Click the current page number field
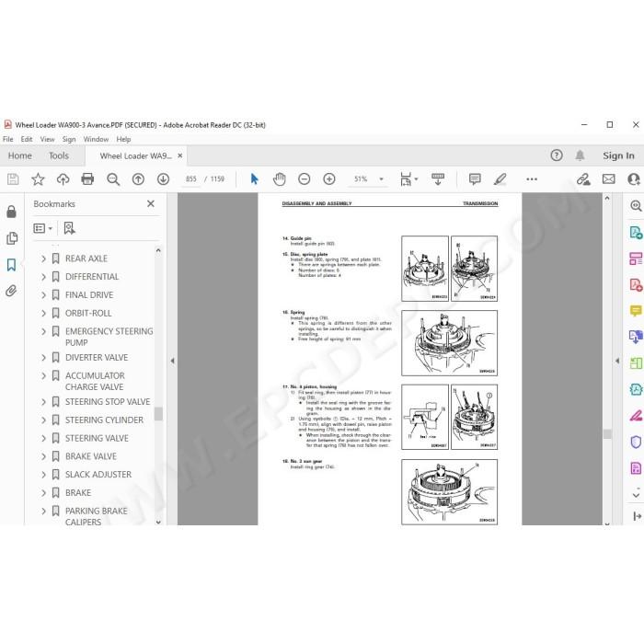The height and width of the screenshot is (644, 644). [x=191, y=179]
